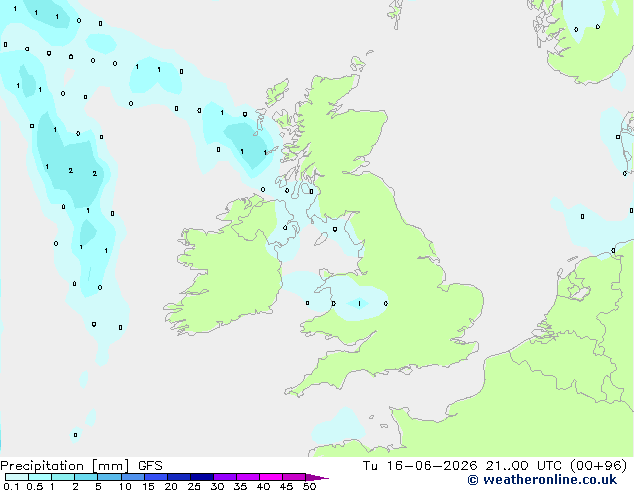634x490 pixels.
Task: Pick the legend swatch between 45 and 50
Action: (294, 477)
